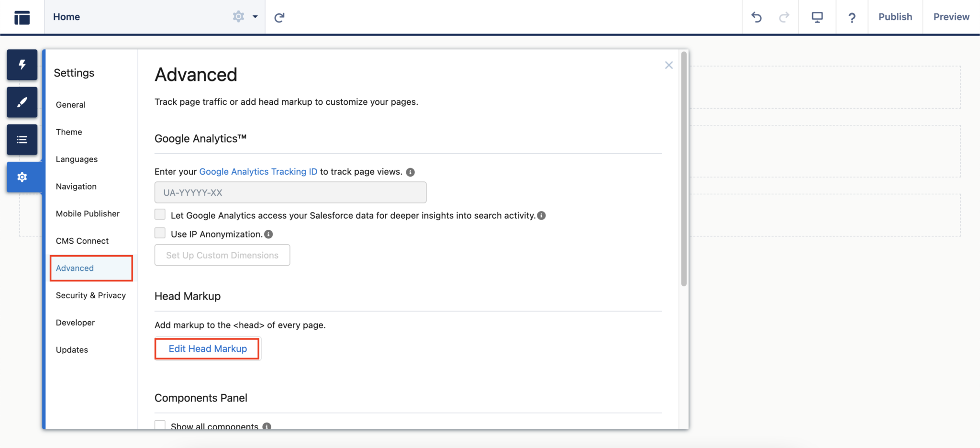
Task: Select the Advanced settings tab
Action: [91, 268]
